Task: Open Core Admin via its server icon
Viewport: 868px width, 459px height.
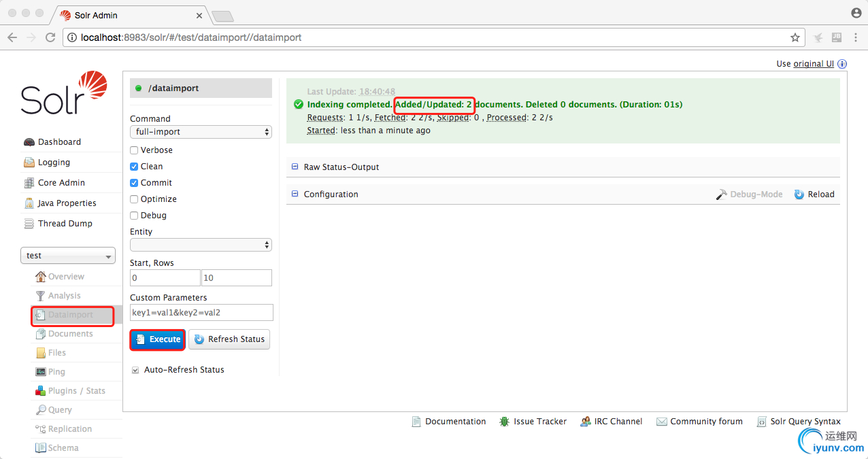Action: tap(29, 183)
